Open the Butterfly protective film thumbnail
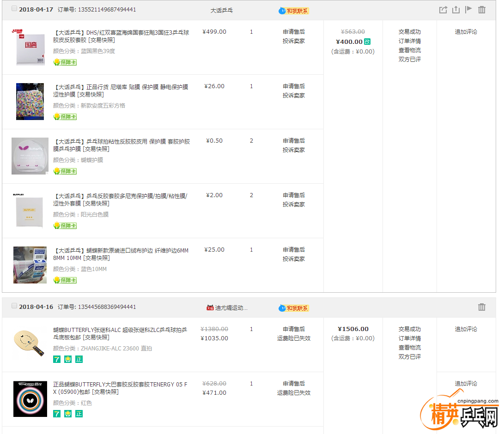 pos(30,156)
